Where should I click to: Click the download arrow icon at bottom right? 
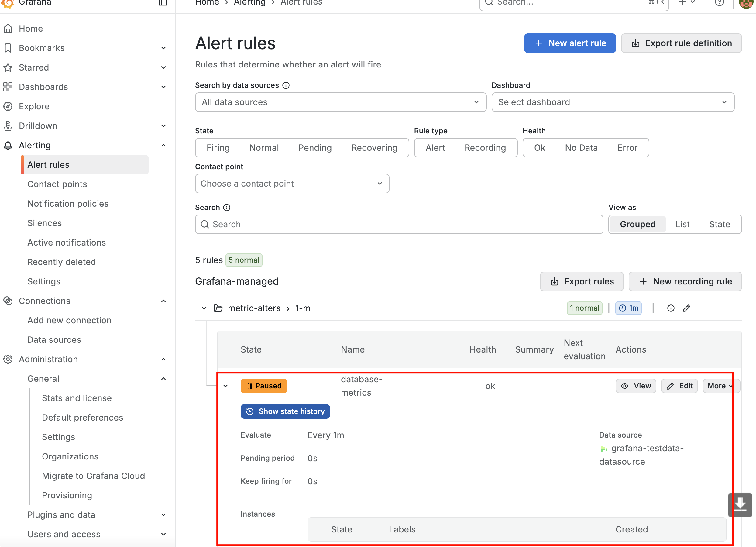click(x=740, y=504)
